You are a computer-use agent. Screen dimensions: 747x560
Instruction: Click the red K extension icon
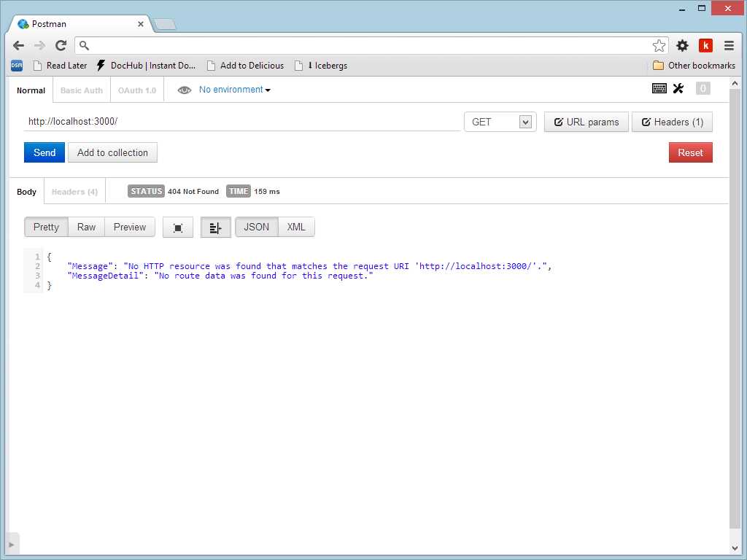[x=705, y=46]
